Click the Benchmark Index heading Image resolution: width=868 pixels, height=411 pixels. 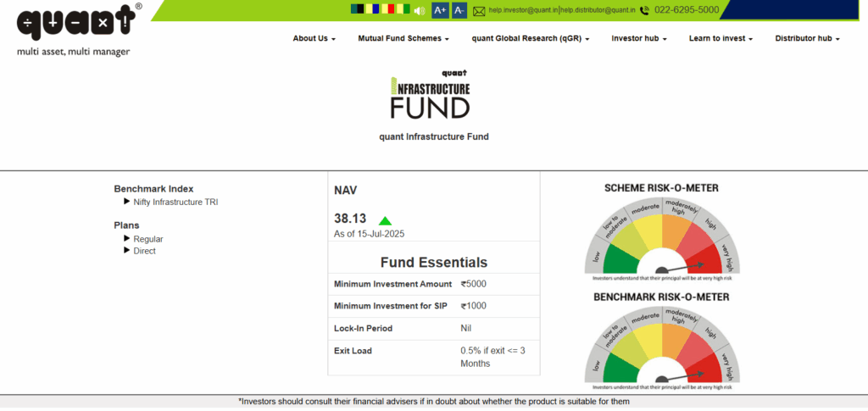pyautogui.click(x=154, y=189)
